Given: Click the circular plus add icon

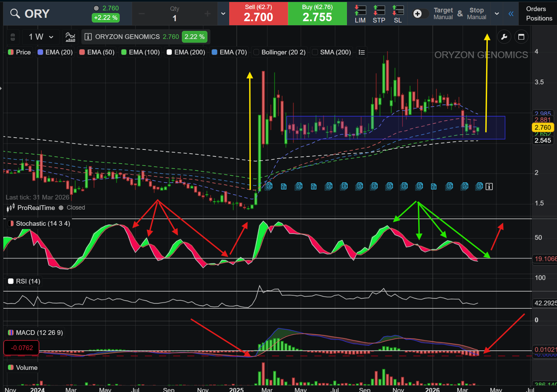Looking at the screenshot, I should [x=417, y=13].
